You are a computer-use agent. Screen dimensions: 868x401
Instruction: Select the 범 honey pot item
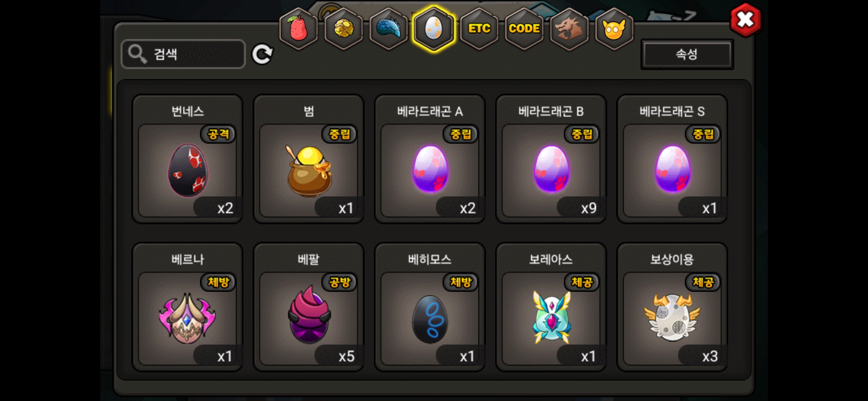pyautogui.click(x=309, y=159)
